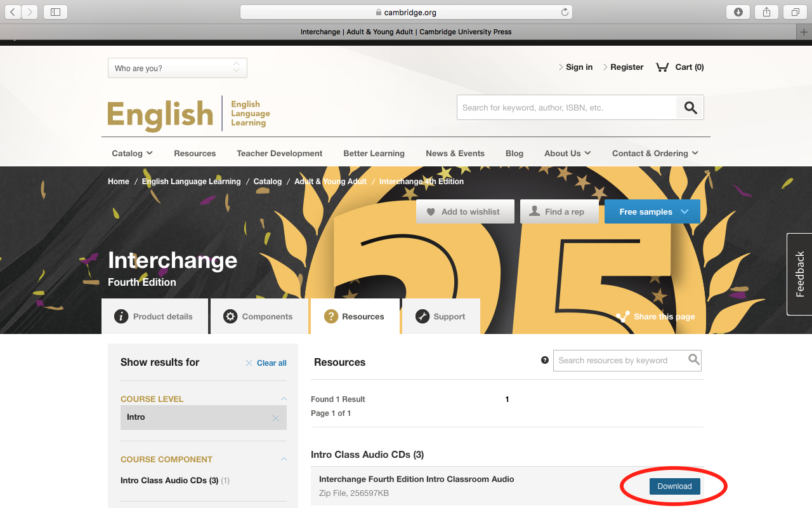Open Teacher Development menu item
812x508 pixels.
(279, 154)
